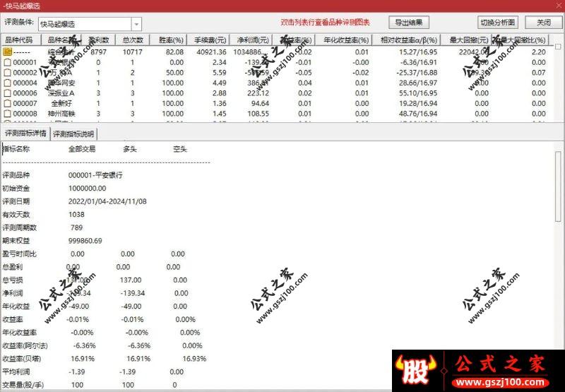
Task: Click the 导出结果 button
Action: click(x=409, y=23)
